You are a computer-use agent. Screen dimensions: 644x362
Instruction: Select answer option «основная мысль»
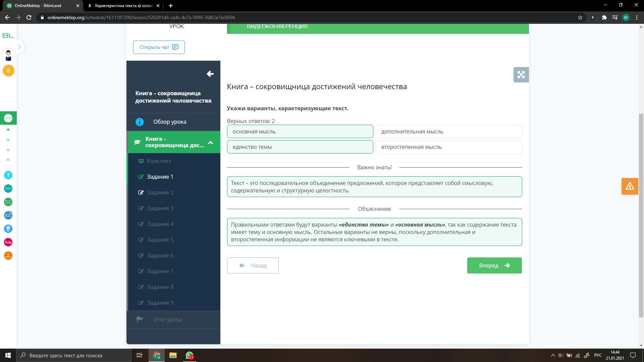tap(300, 131)
